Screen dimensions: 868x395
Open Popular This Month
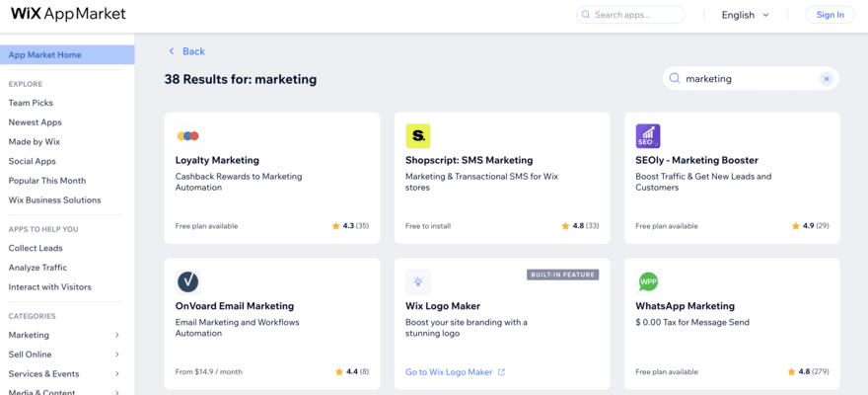pyautogui.click(x=47, y=181)
